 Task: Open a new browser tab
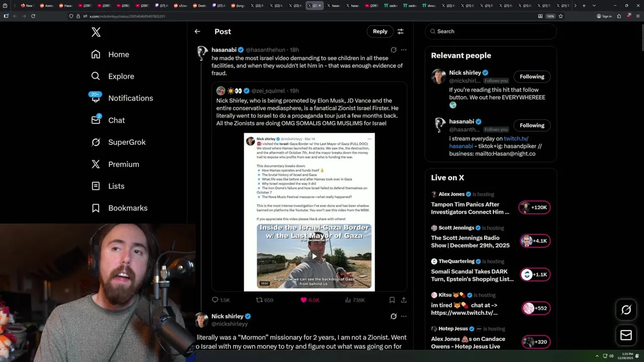[x=584, y=6]
